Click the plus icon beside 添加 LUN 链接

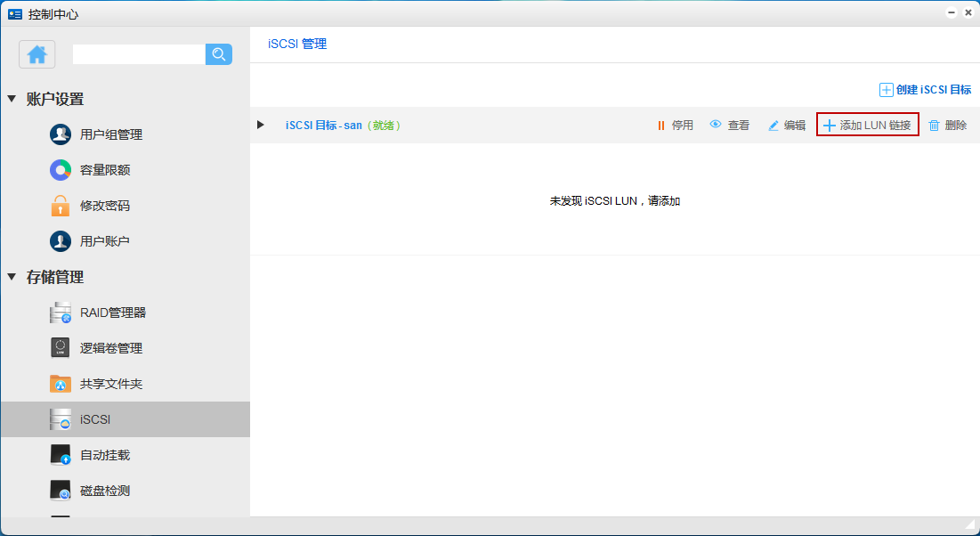point(830,126)
